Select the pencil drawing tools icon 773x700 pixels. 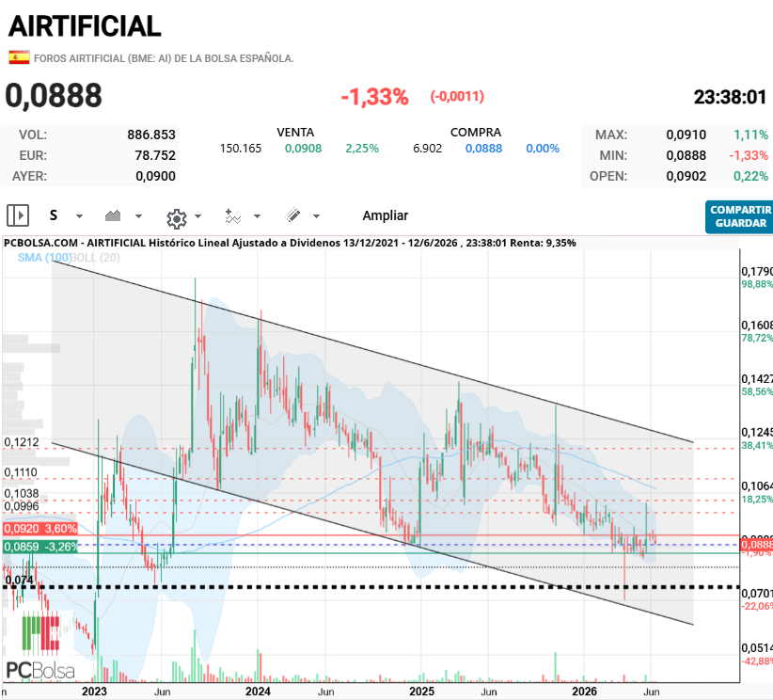point(292,215)
